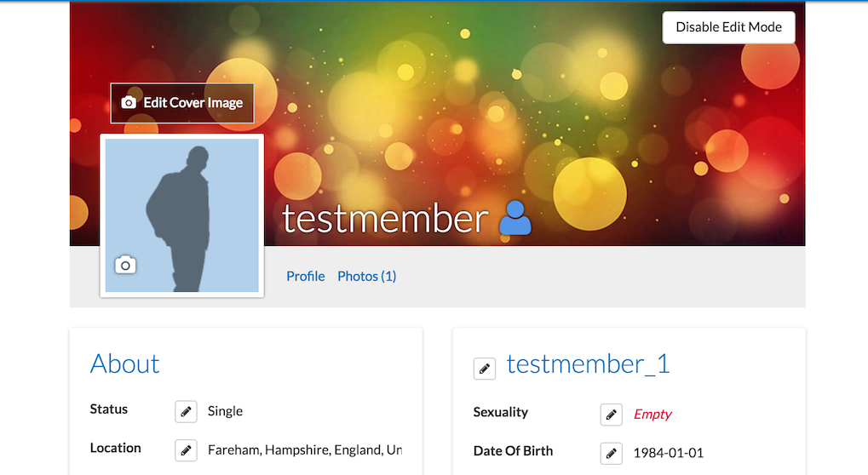
Task: Click the 1984-01-01 date of birth value
Action: [x=668, y=453]
